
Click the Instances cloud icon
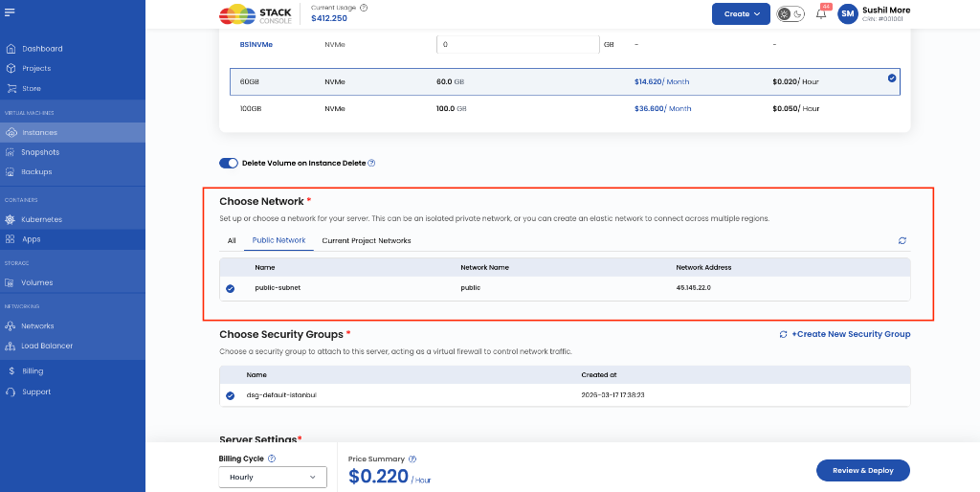coord(10,132)
